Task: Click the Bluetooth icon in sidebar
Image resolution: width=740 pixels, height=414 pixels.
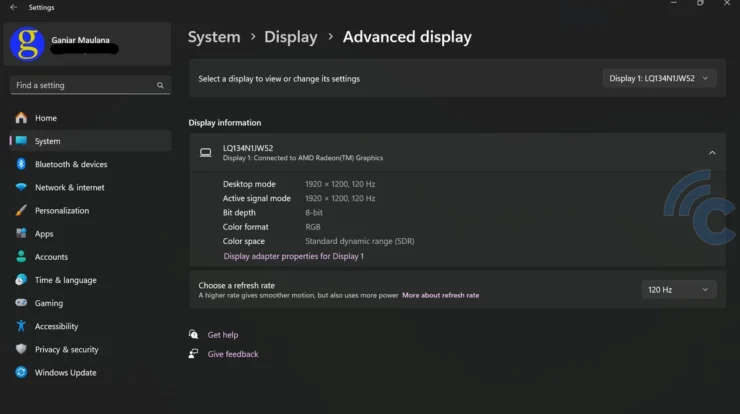Action: click(x=21, y=164)
